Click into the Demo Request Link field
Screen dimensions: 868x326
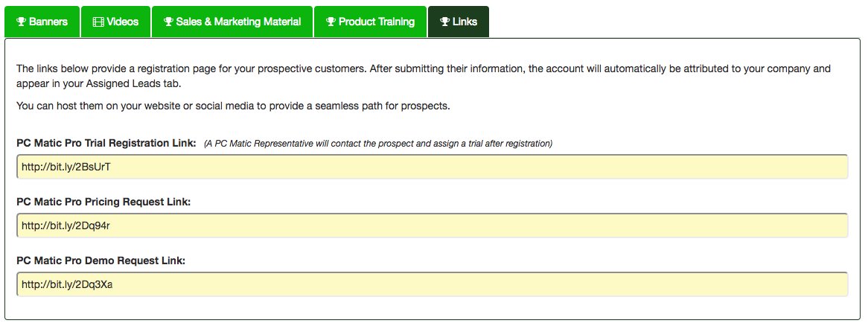(432, 284)
